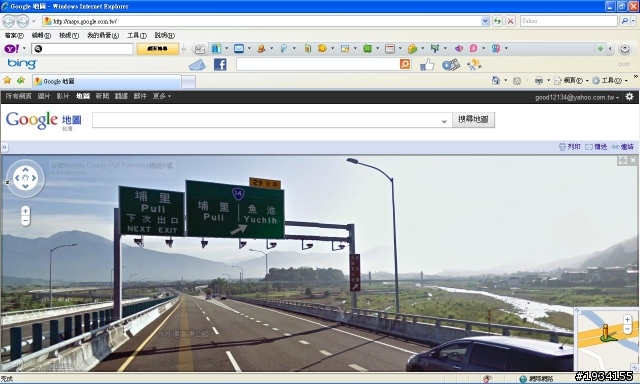This screenshot has width=640, height=384.
Task: Open the 編輯(E) menu
Action: click(x=41, y=36)
